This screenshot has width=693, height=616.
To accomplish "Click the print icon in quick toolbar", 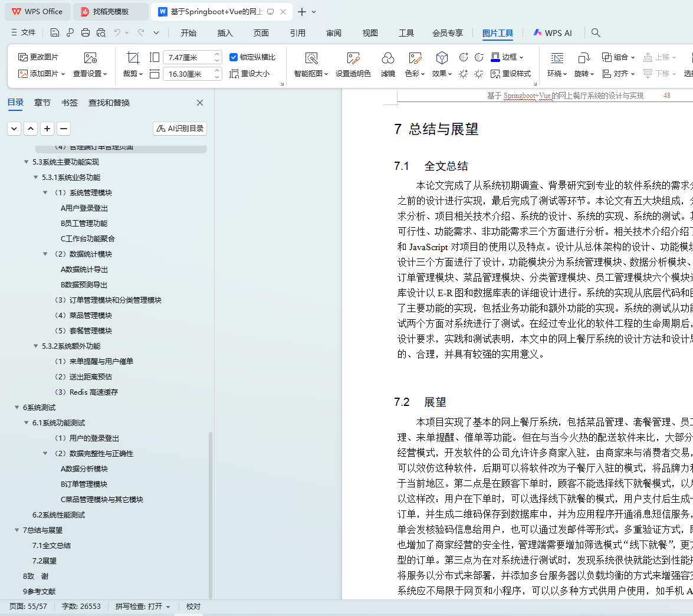I will coord(86,32).
